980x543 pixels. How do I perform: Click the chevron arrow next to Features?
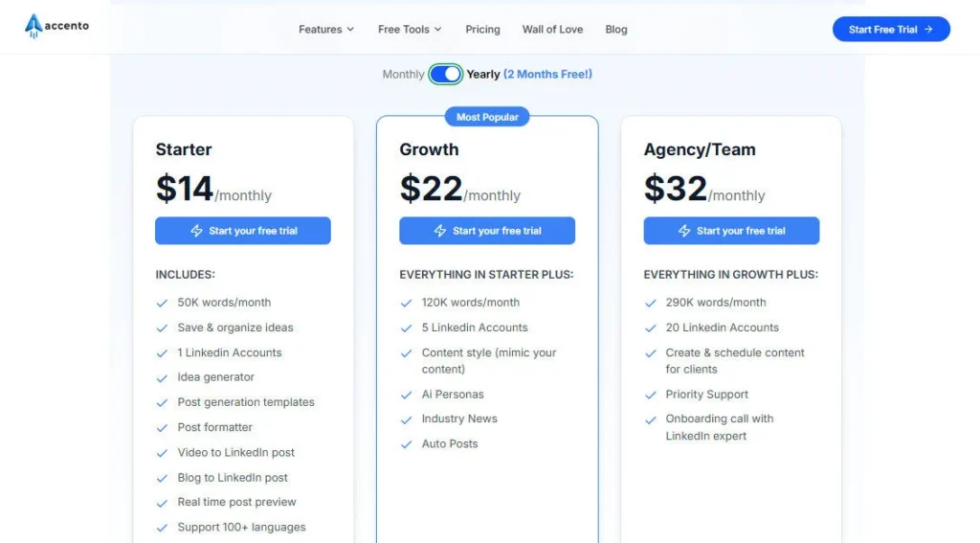pyautogui.click(x=350, y=30)
